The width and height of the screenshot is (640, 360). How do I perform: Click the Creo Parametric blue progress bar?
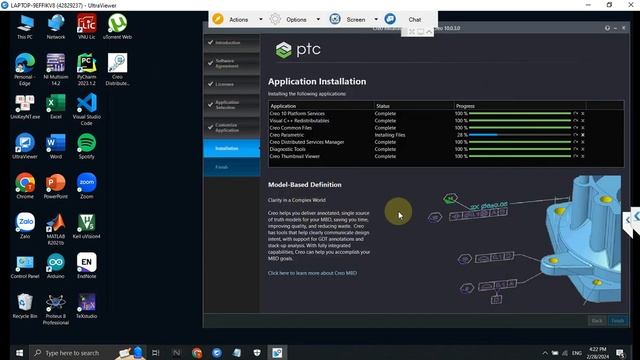pyautogui.click(x=483, y=135)
